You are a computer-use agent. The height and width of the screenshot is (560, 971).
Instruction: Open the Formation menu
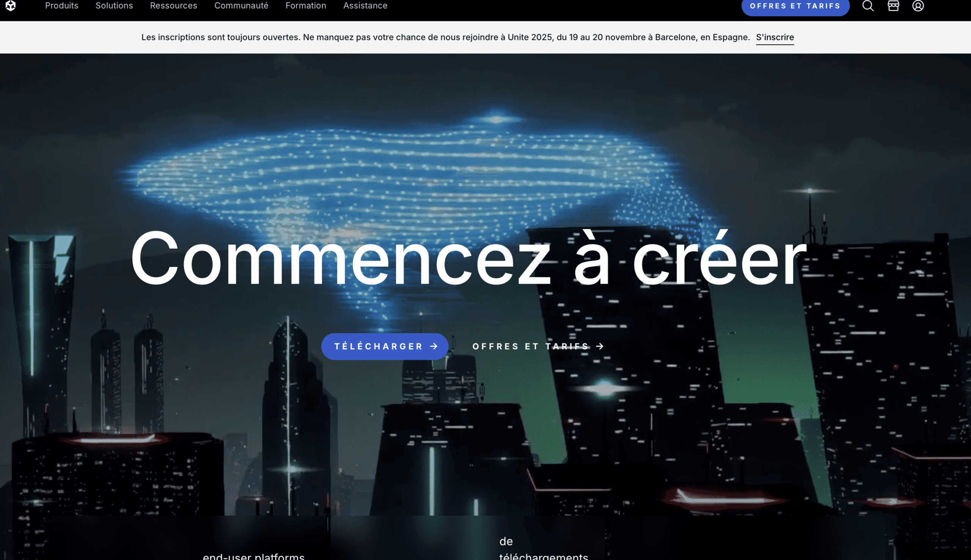[306, 6]
